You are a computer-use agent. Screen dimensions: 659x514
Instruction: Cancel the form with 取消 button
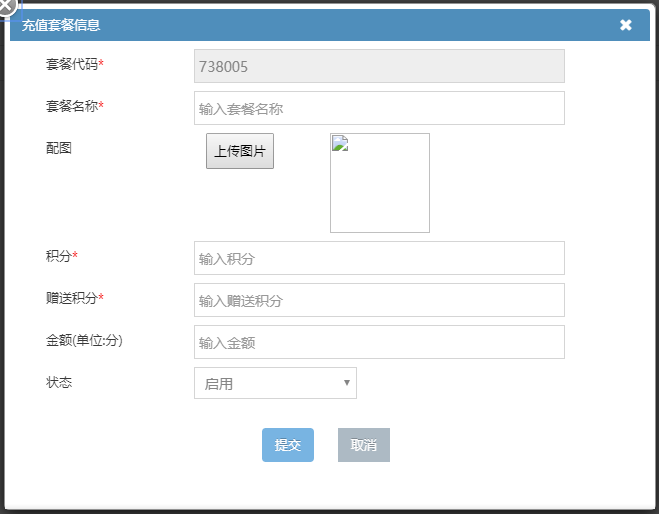point(364,445)
